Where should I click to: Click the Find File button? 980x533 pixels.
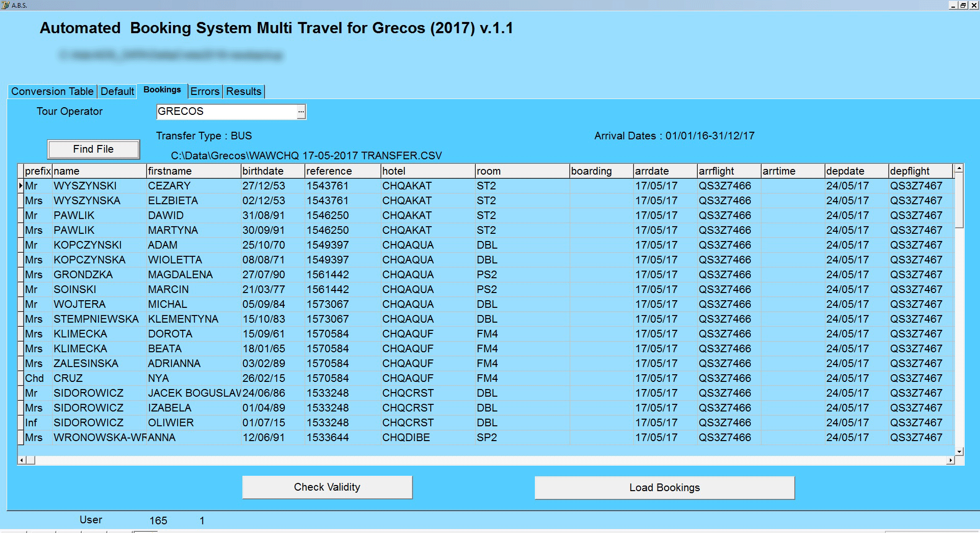click(93, 149)
